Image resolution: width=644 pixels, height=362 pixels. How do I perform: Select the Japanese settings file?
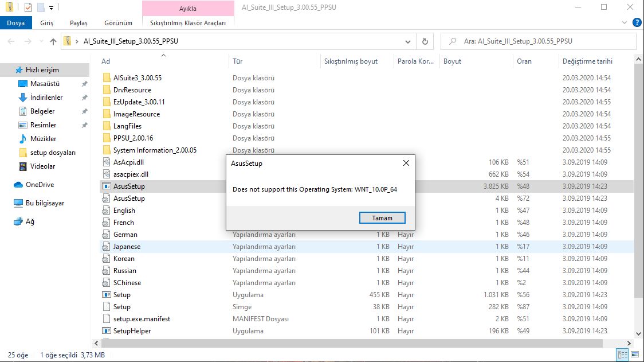[127, 247]
